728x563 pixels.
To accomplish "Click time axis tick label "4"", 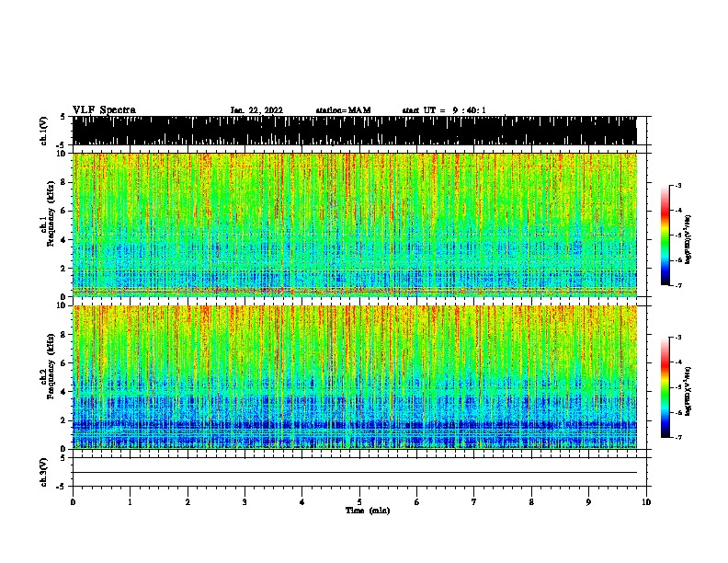I will pyautogui.click(x=302, y=502).
